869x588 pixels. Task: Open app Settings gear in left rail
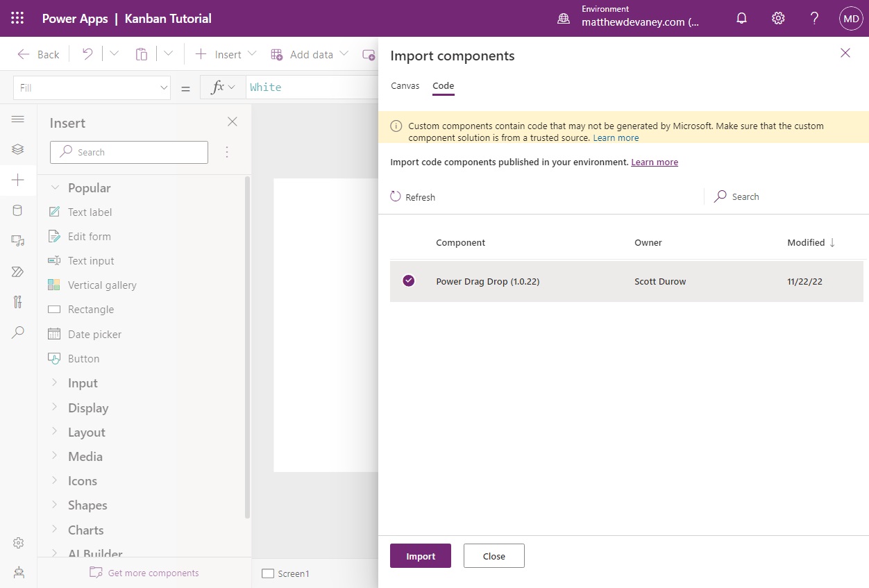coord(18,542)
